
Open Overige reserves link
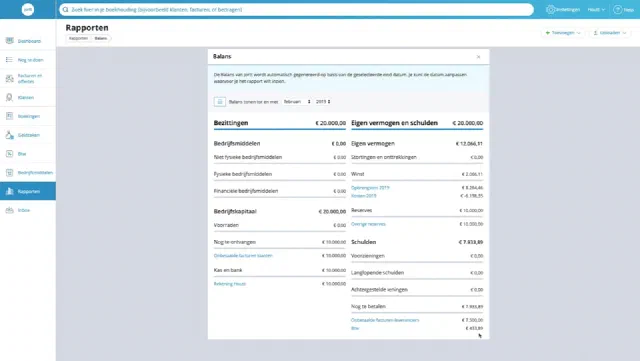[x=368, y=224]
